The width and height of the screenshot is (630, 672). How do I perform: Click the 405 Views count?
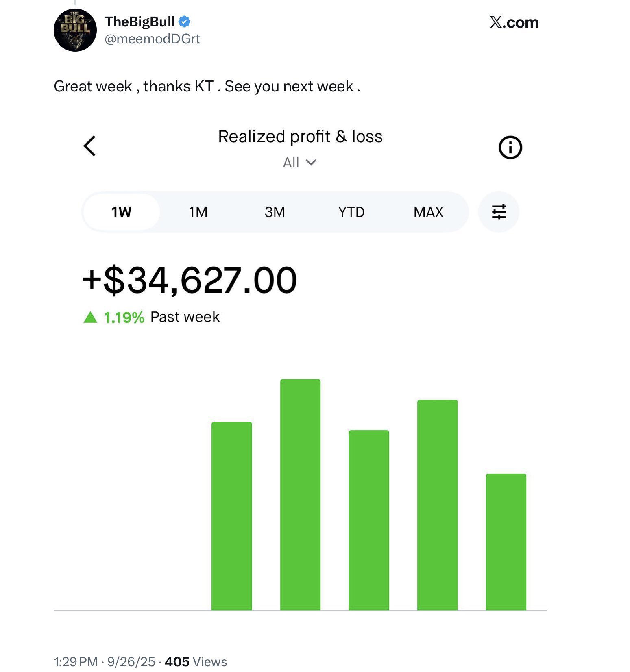(196, 662)
